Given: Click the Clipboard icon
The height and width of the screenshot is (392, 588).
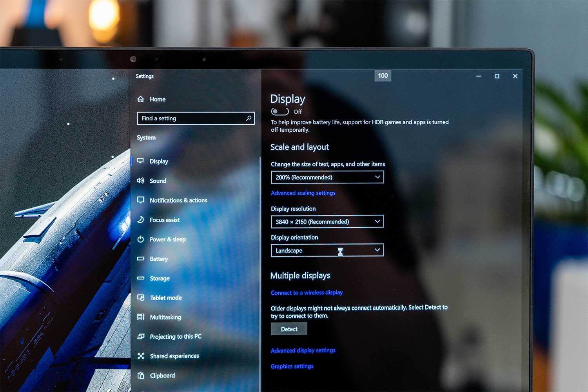Looking at the screenshot, I should pyautogui.click(x=141, y=376).
